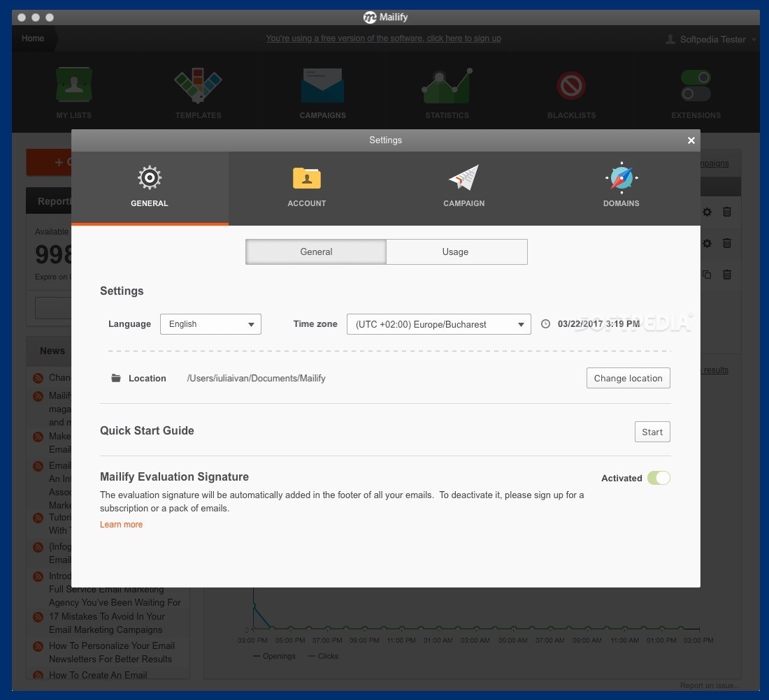Switch to the General sub-tab
Viewport: 769px width, 700px height.
(316, 251)
